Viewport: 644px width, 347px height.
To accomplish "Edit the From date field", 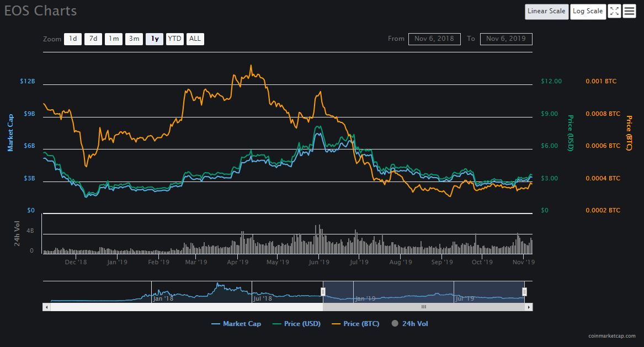I will tap(434, 39).
